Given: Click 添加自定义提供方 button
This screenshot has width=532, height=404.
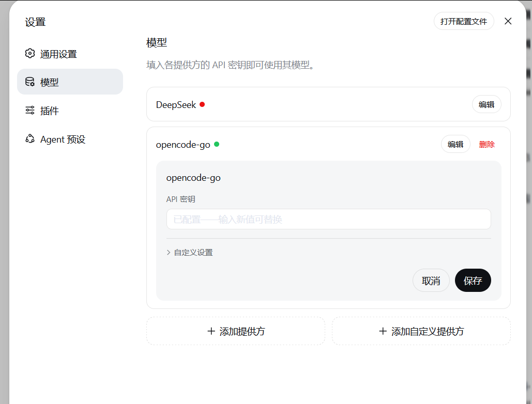Looking at the screenshot, I should pos(421,331).
